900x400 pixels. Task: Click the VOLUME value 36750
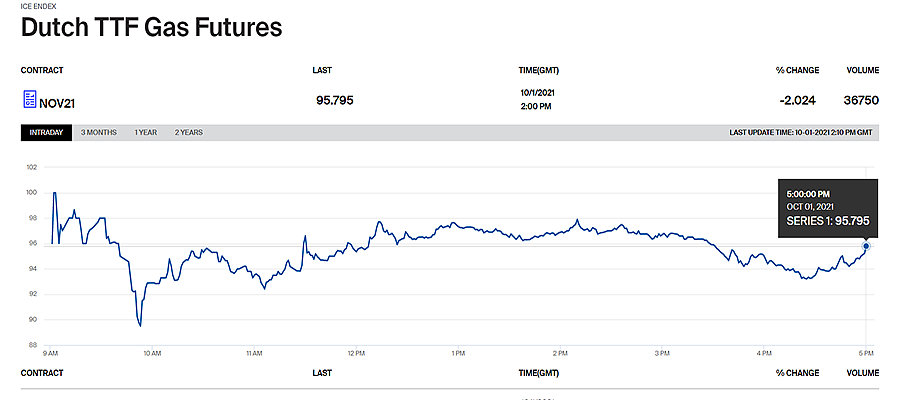pos(861,100)
